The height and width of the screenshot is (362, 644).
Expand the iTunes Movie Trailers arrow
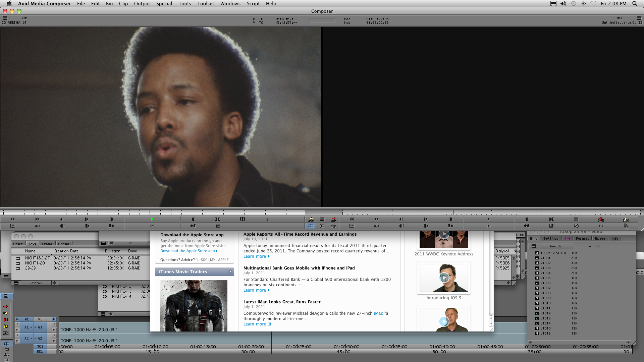coord(230,272)
